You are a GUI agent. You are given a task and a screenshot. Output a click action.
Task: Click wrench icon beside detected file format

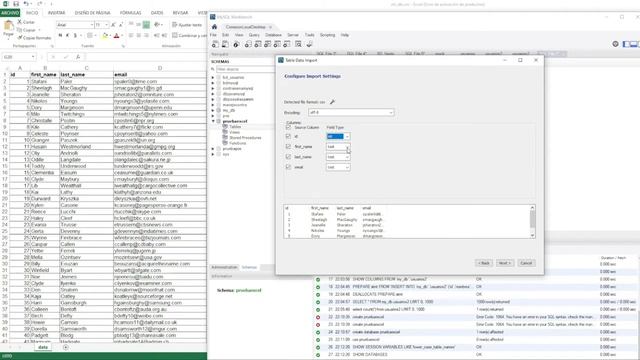point(332,102)
